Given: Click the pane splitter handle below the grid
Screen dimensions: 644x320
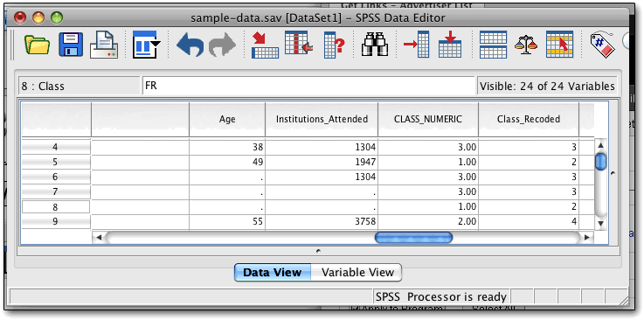Looking at the screenshot, I should pyautogui.click(x=319, y=251).
